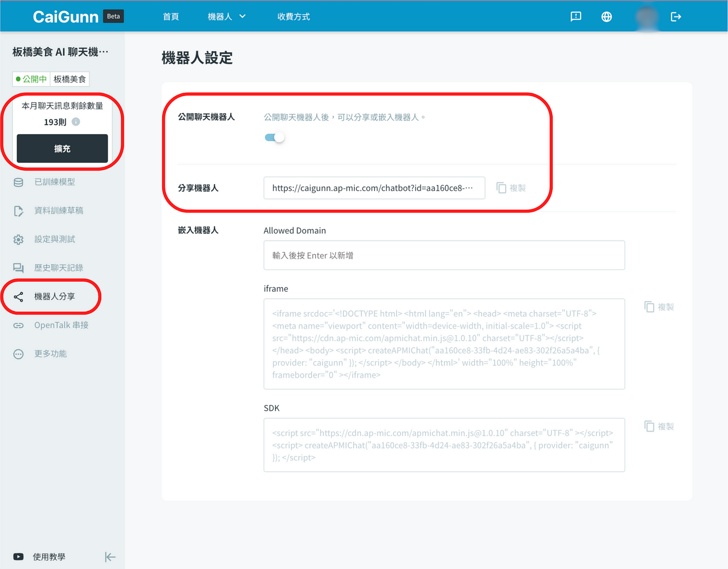Click the 板橋美食 AI 聊天機… title
The image size is (728, 569).
pyautogui.click(x=60, y=52)
